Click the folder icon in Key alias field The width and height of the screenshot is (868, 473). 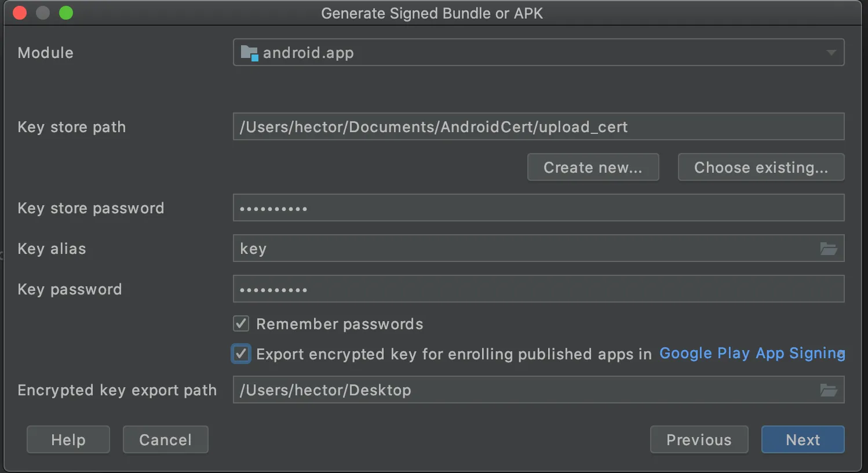click(x=829, y=249)
